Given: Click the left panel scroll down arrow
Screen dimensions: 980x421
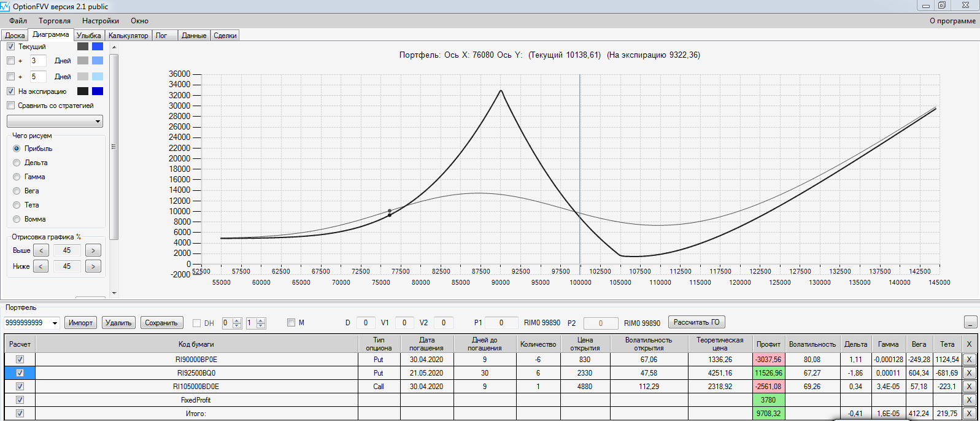Looking at the screenshot, I should [x=114, y=293].
